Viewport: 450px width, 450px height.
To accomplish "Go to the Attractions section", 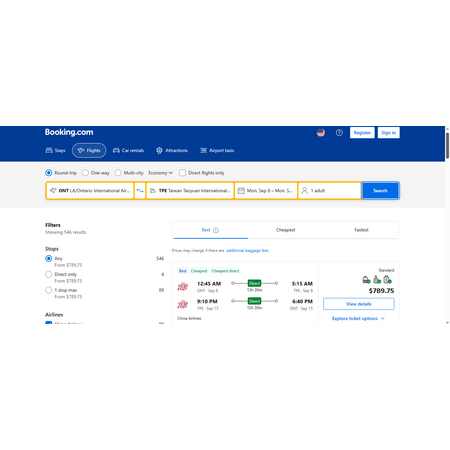I will point(172,150).
